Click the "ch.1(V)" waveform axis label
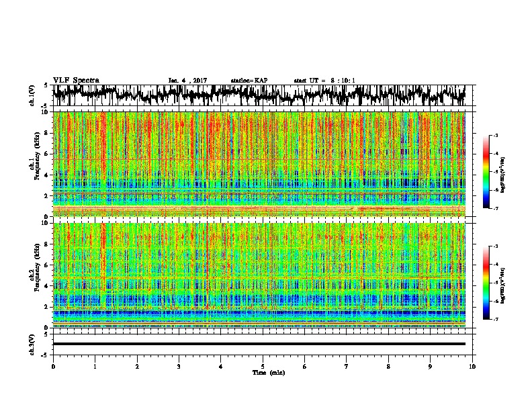Viewport: 532px width, 411px height. [x=32, y=95]
